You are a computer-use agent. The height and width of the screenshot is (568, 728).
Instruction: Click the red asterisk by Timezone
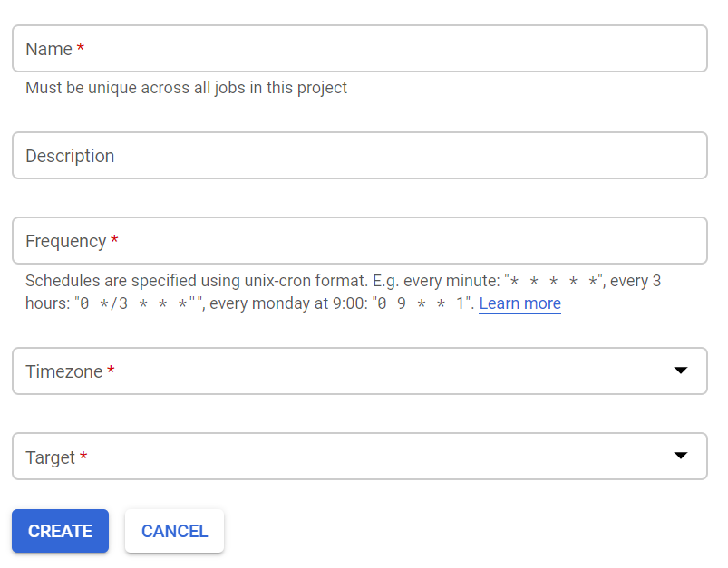coord(111,372)
